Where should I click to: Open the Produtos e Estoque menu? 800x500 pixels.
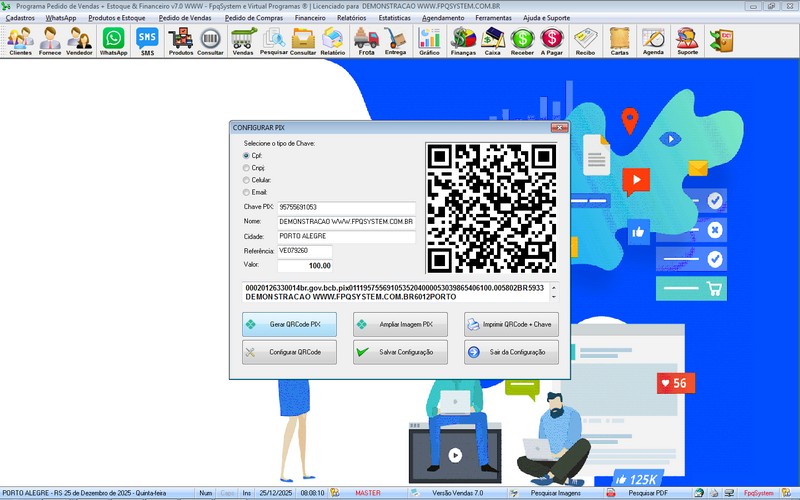pyautogui.click(x=117, y=18)
